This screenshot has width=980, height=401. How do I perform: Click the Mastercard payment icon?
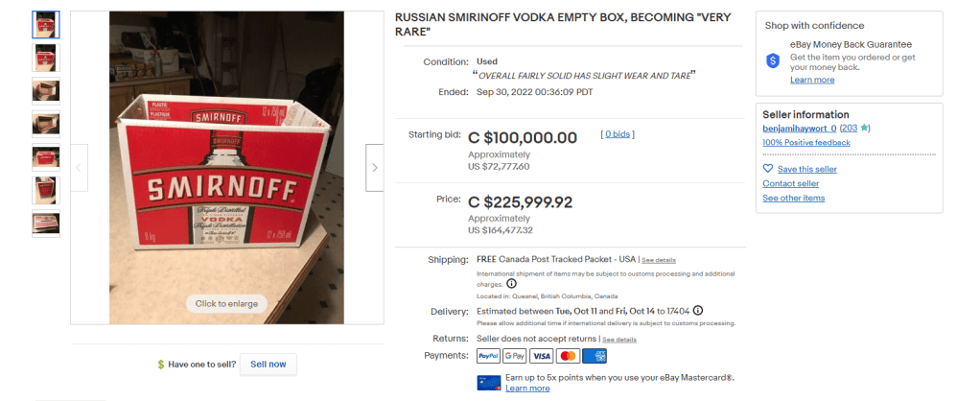(x=568, y=356)
